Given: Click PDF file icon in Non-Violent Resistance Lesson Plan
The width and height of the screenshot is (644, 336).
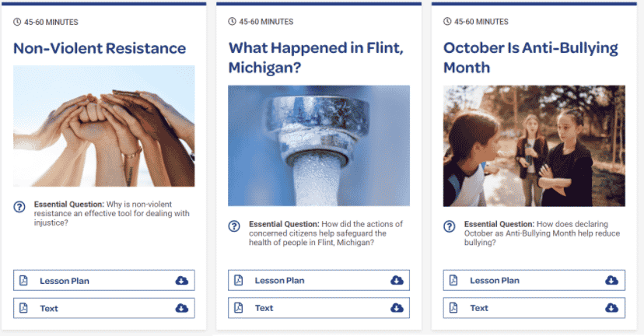Looking at the screenshot, I should click(x=23, y=281).
